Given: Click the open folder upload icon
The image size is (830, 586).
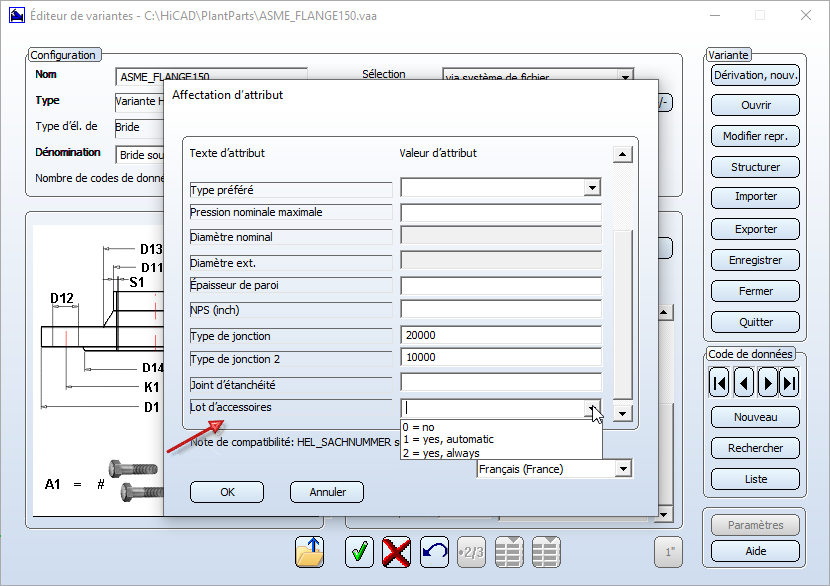Looking at the screenshot, I should (310, 552).
